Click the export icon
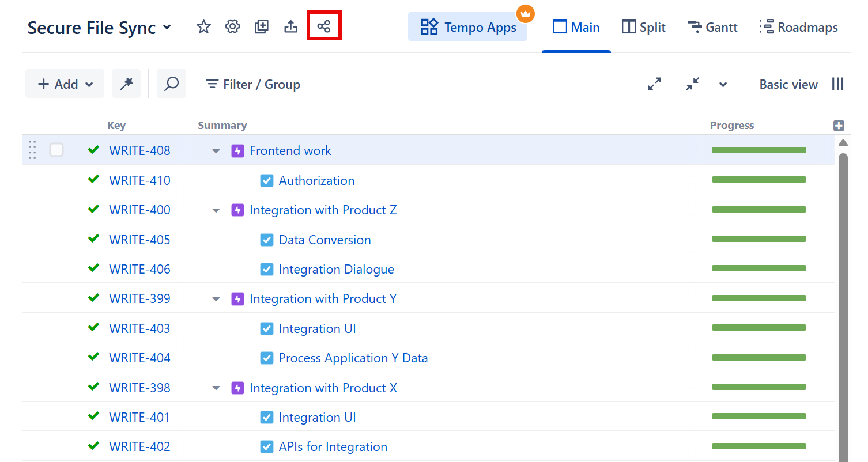Screen dimensions: 868x462 (291, 26)
